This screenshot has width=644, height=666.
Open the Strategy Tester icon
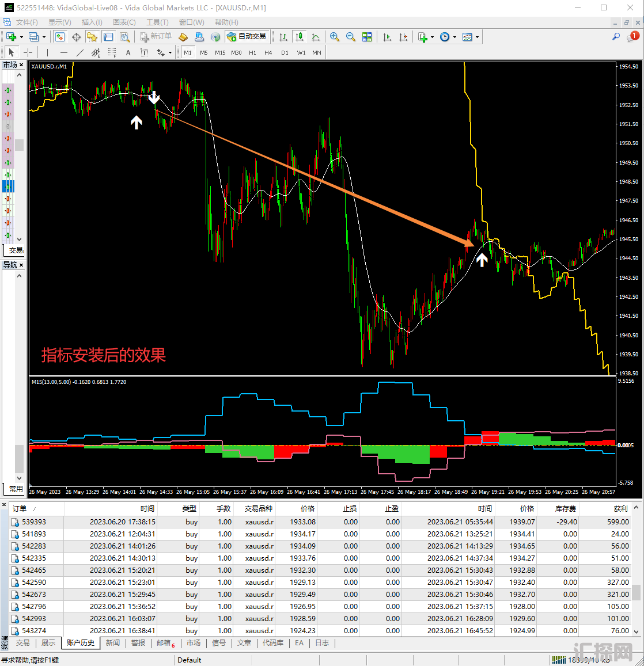(124, 37)
